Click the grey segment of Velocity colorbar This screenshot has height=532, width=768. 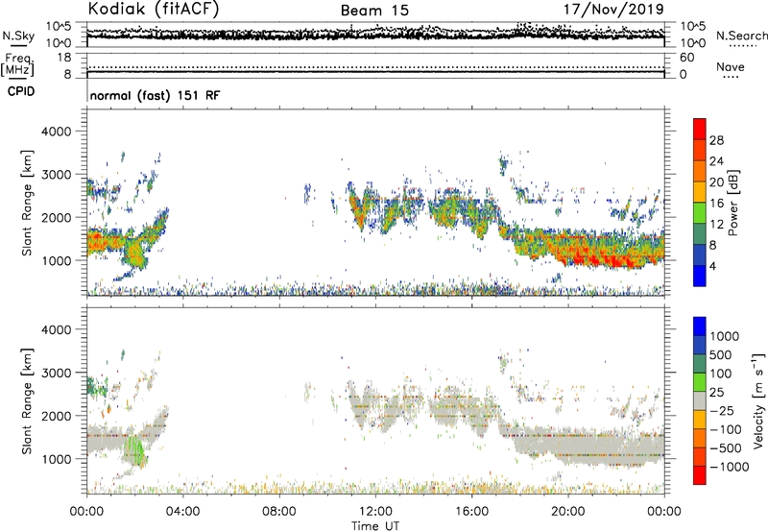click(700, 400)
